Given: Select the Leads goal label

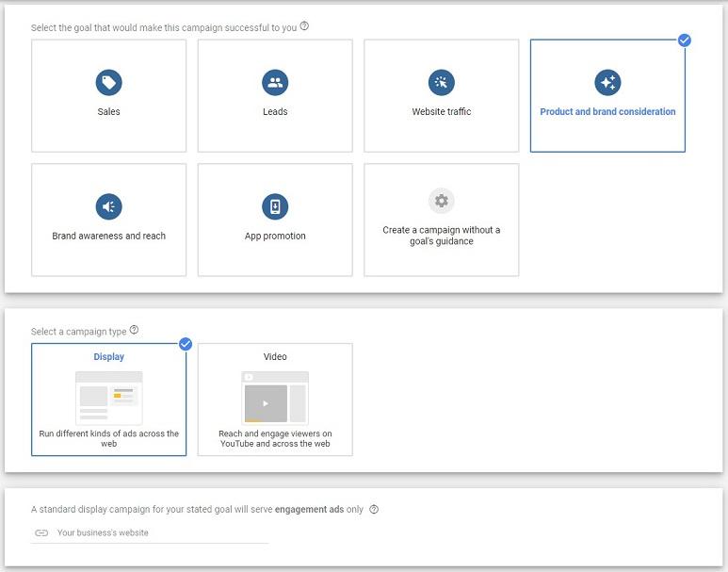Looking at the screenshot, I should pyautogui.click(x=275, y=111).
